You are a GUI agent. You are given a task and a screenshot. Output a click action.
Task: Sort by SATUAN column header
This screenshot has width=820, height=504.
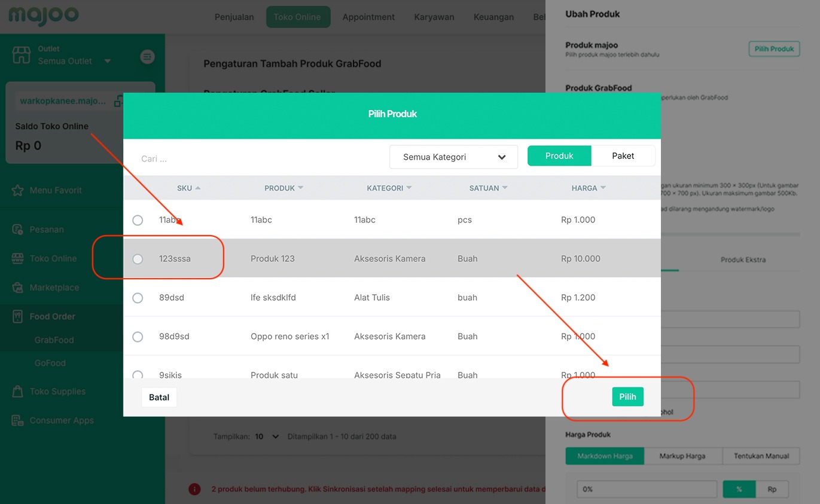488,188
